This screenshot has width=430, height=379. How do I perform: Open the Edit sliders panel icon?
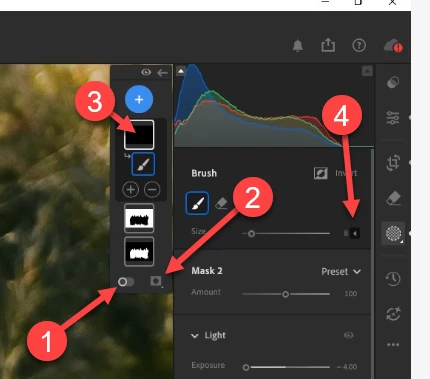coord(393,118)
